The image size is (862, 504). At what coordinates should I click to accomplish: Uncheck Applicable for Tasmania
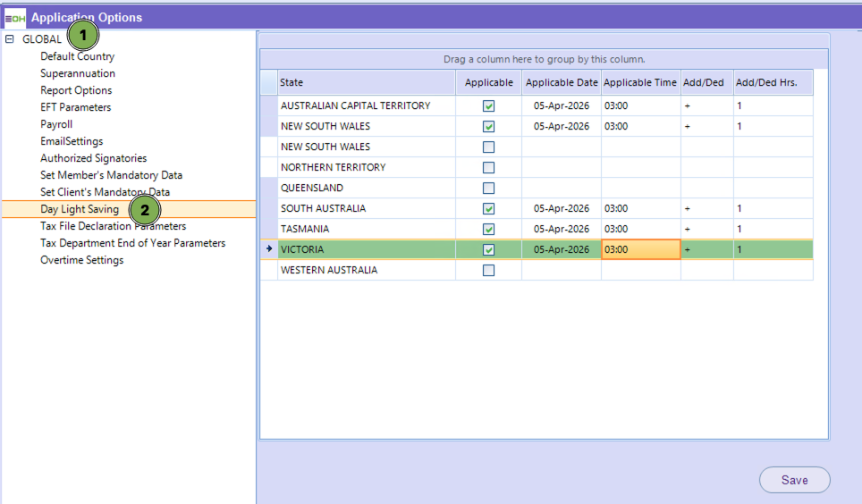click(488, 230)
